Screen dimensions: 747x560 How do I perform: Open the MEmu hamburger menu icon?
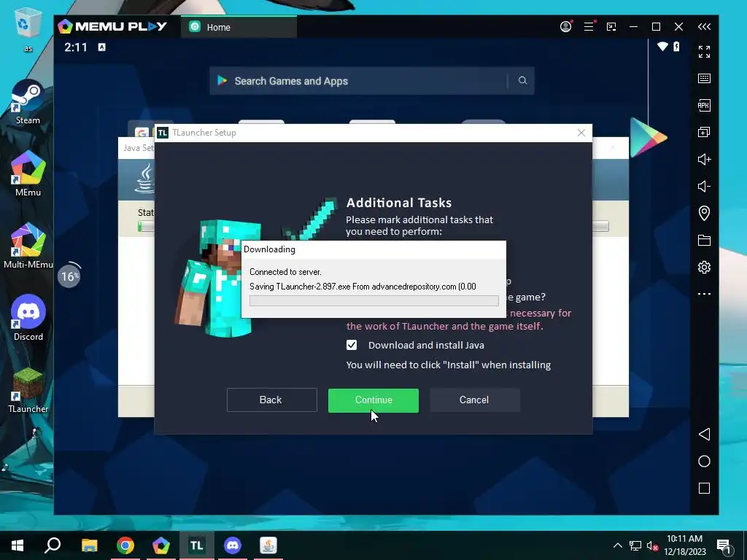coord(589,27)
